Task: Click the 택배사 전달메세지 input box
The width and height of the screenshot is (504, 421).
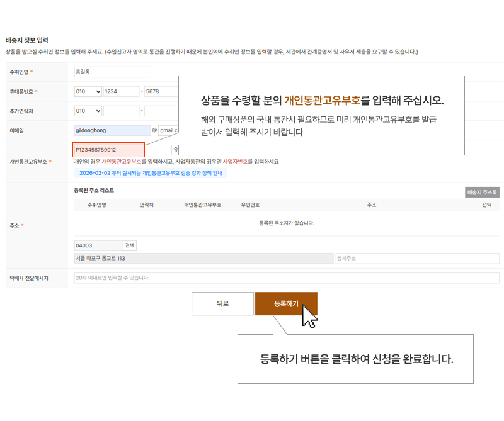Action: [287, 278]
